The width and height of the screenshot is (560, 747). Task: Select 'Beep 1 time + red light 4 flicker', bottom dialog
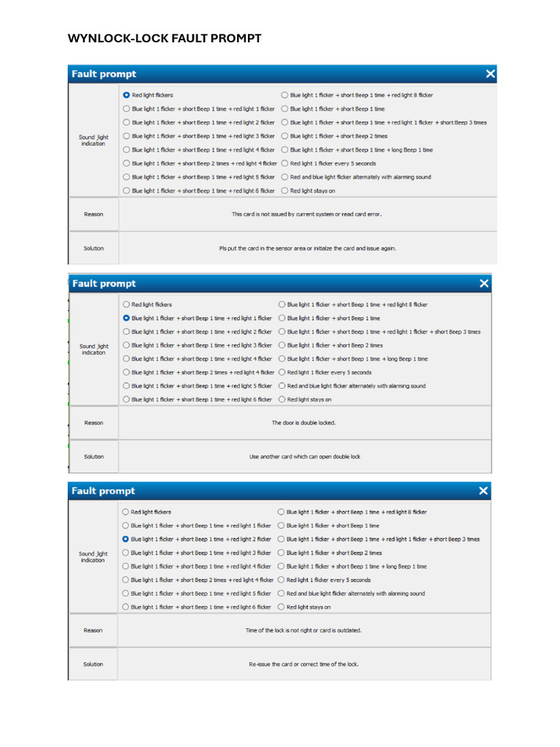click(x=125, y=566)
